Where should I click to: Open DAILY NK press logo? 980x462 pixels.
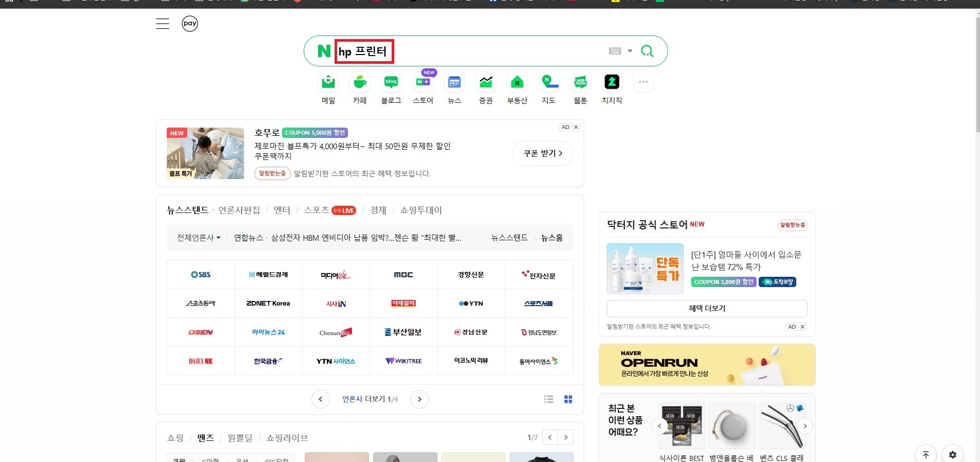coord(201,361)
